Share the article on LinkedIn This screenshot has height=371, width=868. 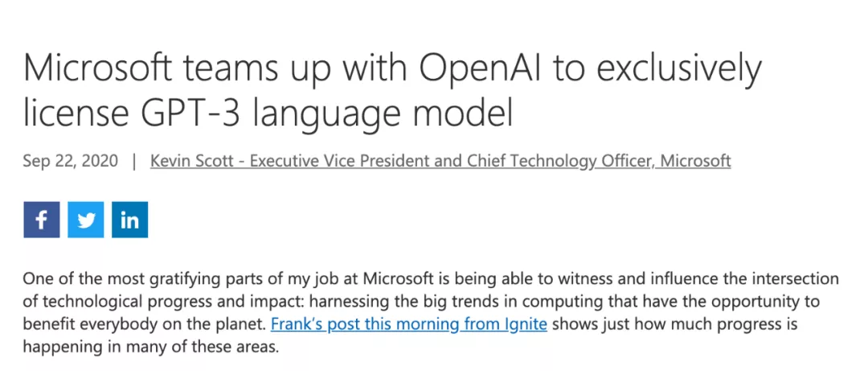click(129, 220)
